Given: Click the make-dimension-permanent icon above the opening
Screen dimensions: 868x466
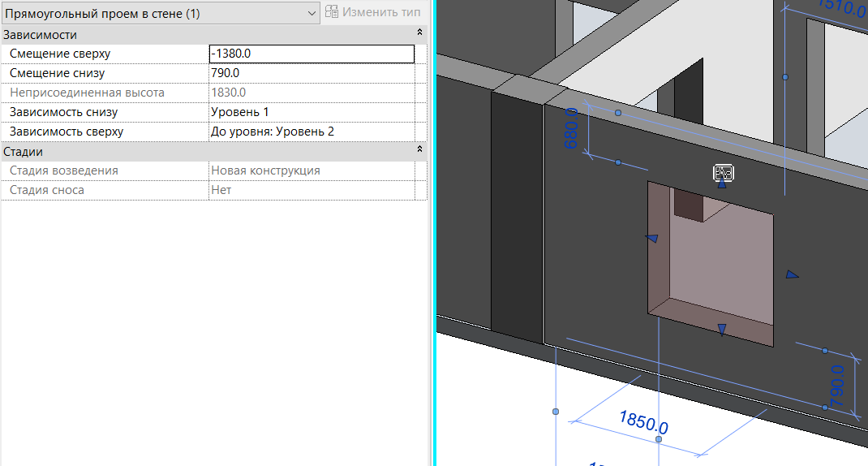Looking at the screenshot, I should tap(724, 172).
